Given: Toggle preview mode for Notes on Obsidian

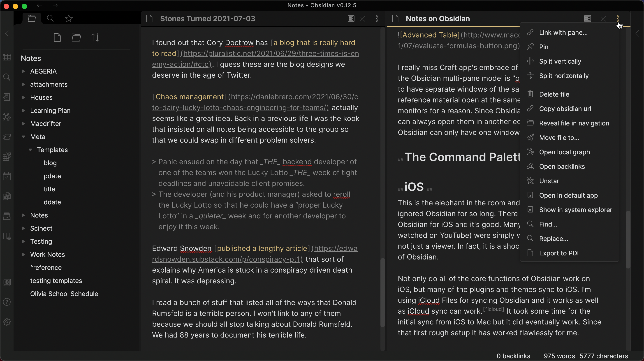Looking at the screenshot, I should 588,19.
